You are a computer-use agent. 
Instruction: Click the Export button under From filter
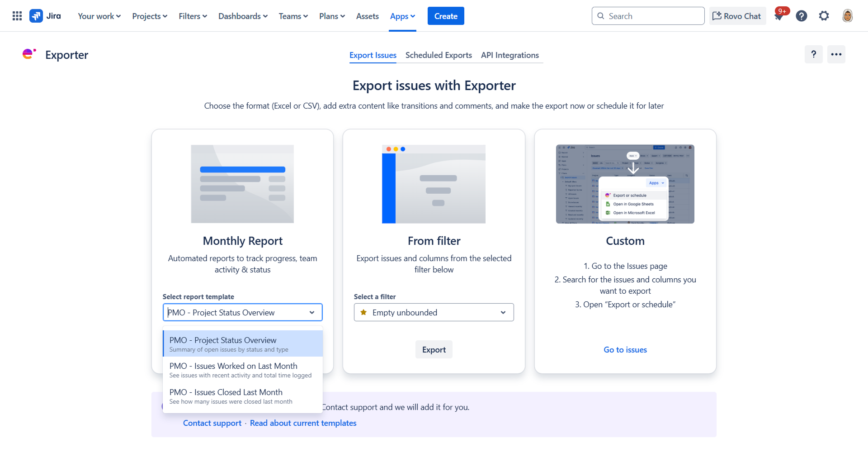point(434,349)
